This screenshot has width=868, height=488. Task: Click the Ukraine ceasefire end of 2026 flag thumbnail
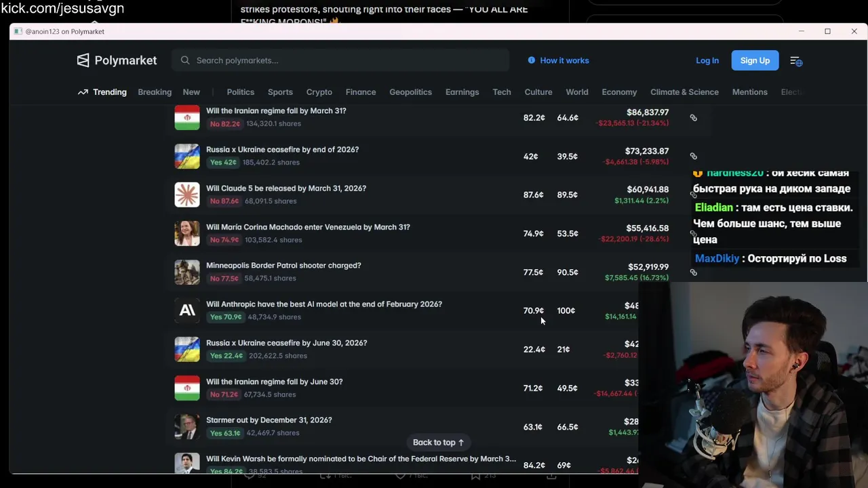[187, 156]
